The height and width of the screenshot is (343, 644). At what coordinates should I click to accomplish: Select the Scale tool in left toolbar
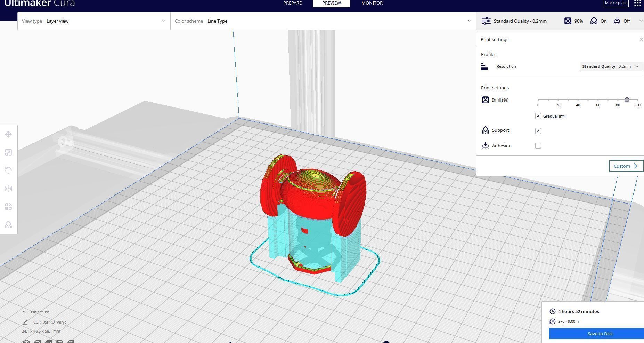(x=8, y=152)
